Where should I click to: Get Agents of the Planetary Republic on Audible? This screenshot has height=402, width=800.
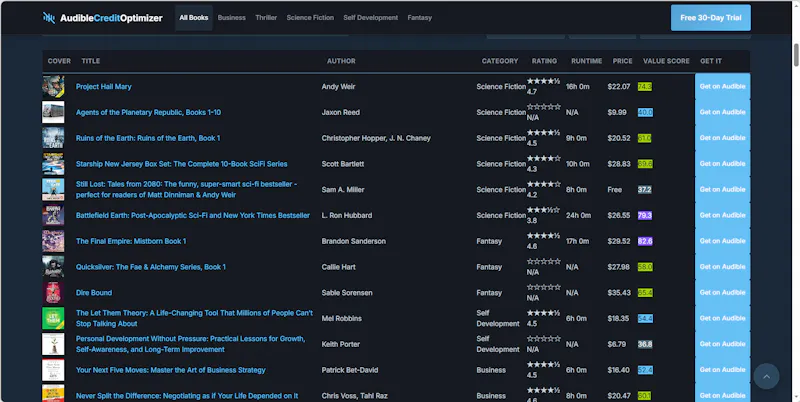(722, 112)
